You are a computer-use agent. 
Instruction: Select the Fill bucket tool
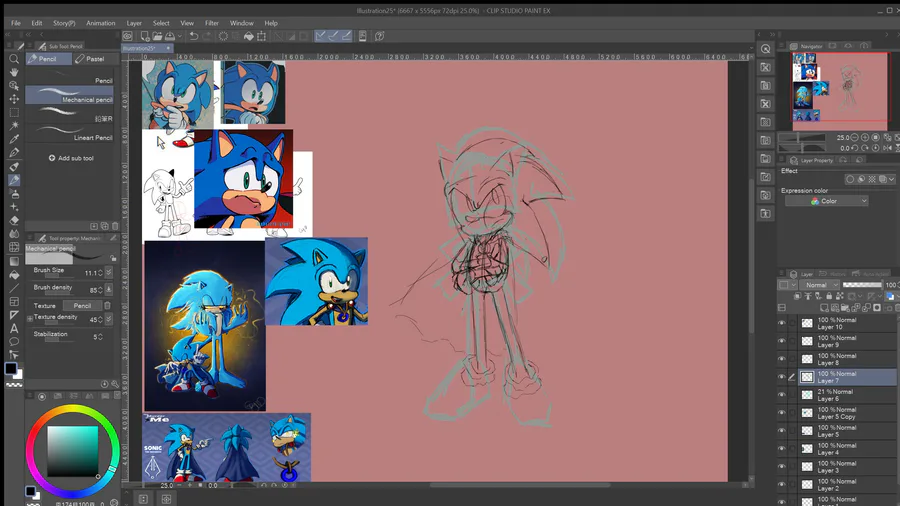pos(14,275)
